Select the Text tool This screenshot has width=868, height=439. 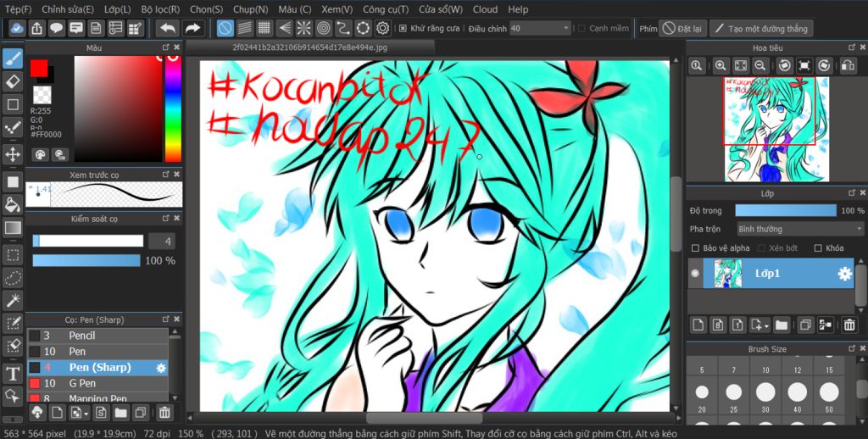coord(12,374)
